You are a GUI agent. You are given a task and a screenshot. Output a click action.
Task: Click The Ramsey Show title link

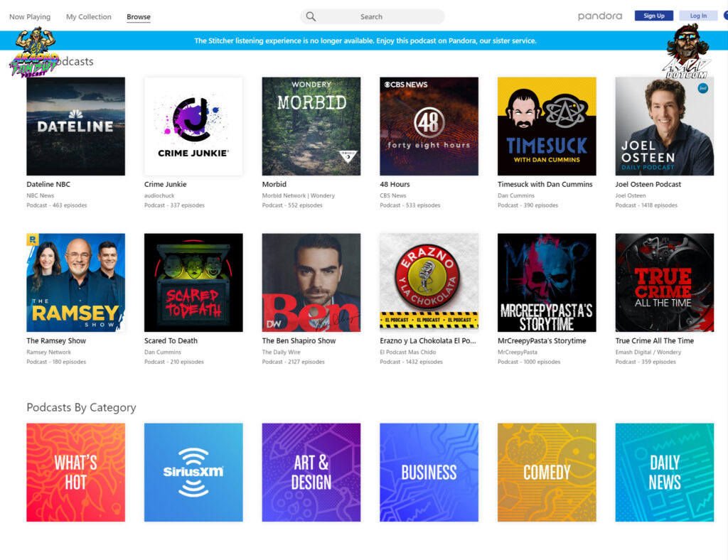[x=56, y=340]
